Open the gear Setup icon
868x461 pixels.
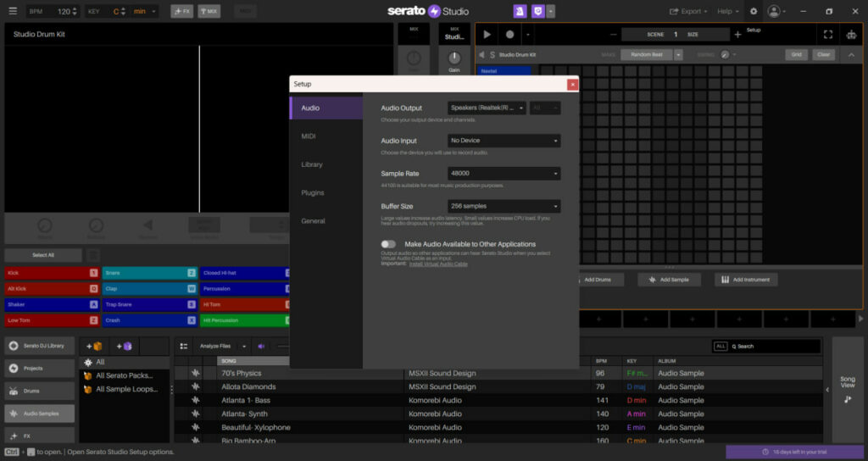point(754,11)
